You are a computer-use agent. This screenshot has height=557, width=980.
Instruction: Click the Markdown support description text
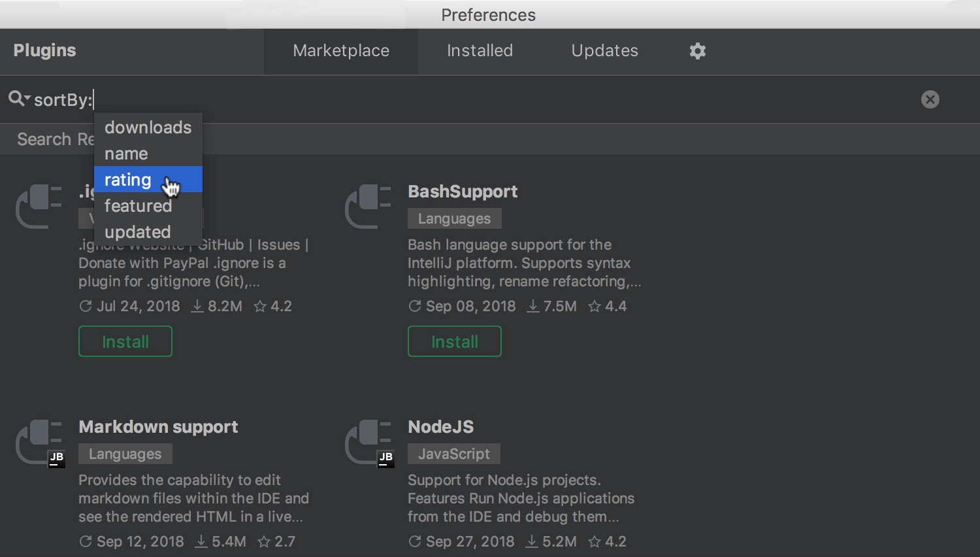tap(193, 498)
